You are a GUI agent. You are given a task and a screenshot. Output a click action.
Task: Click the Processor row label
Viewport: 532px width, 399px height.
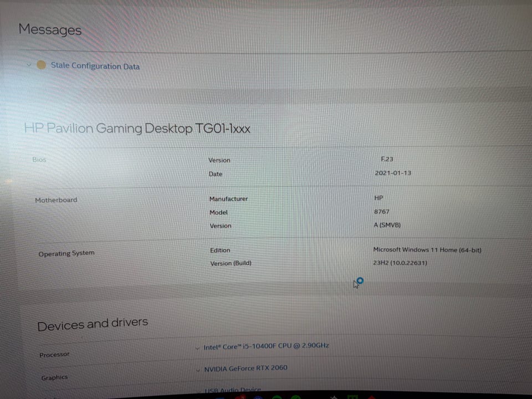pos(54,355)
